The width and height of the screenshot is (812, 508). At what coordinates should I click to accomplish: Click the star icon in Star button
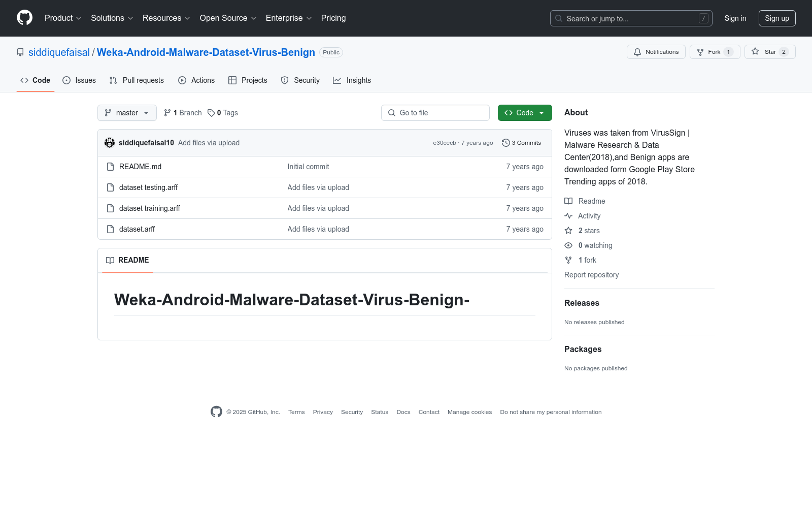tap(755, 51)
